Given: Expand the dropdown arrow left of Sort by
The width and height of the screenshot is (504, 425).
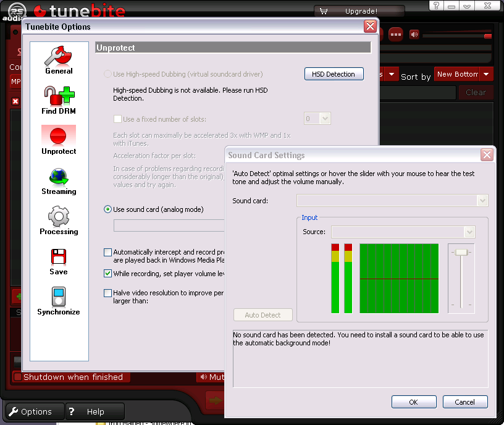Looking at the screenshot, I should click(392, 74).
